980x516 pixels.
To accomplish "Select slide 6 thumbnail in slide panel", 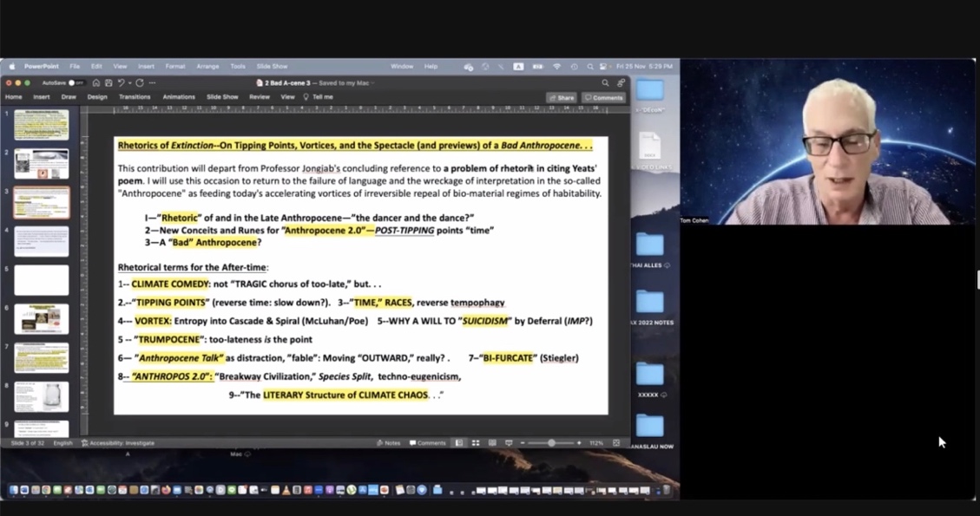I will point(41,318).
